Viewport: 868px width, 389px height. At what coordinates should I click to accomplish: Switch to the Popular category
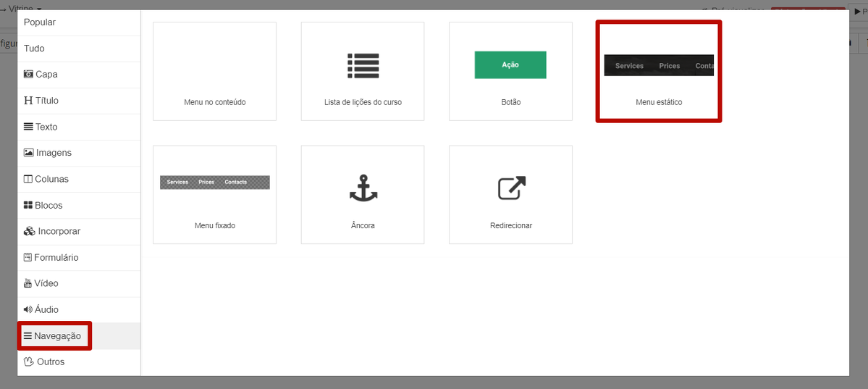pyautogui.click(x=40, y=22)
